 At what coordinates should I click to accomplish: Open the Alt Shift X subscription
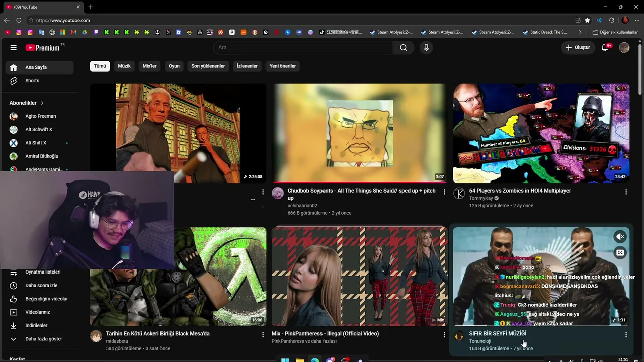tap(40, 143)
